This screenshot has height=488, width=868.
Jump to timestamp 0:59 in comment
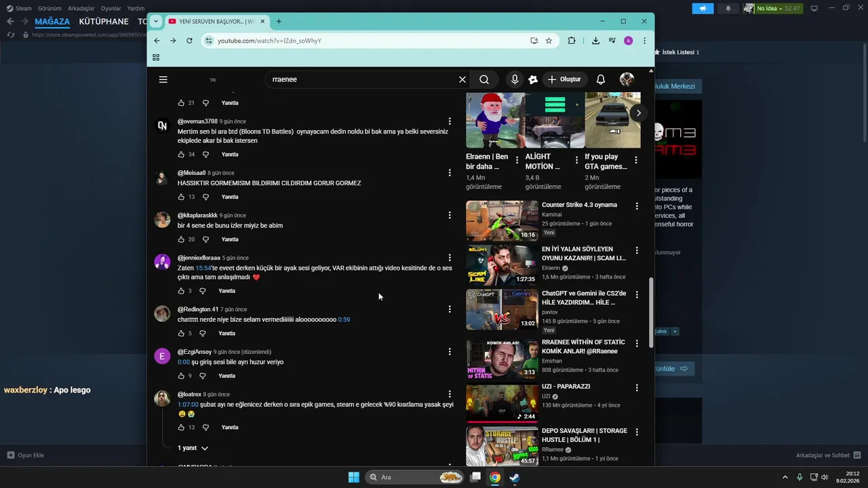tap(344, 319)
